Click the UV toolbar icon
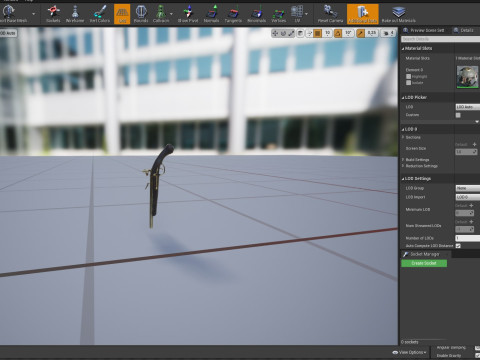Image resolution: width=480 pixels, height=360 pixels. coord(297,14)
